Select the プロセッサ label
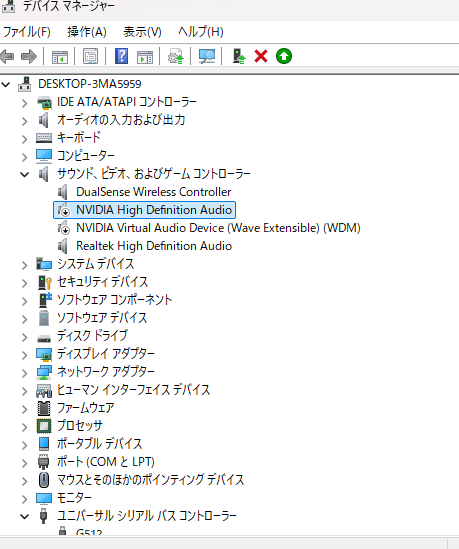 (80, 426)
